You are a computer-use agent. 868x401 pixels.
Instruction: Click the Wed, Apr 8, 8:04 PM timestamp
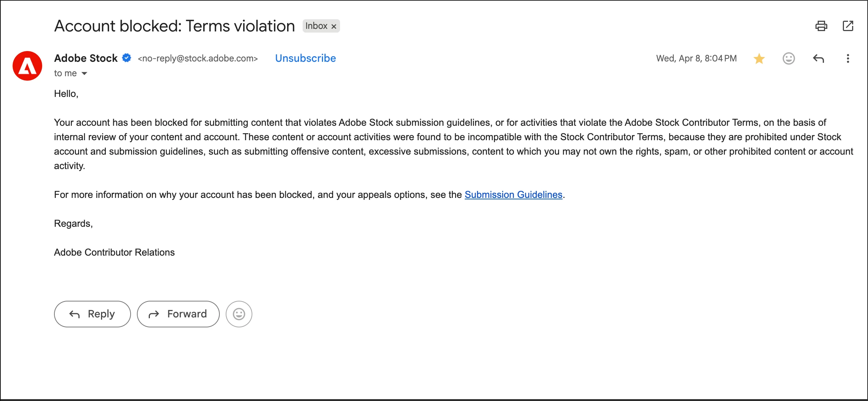tap(696, 58)
